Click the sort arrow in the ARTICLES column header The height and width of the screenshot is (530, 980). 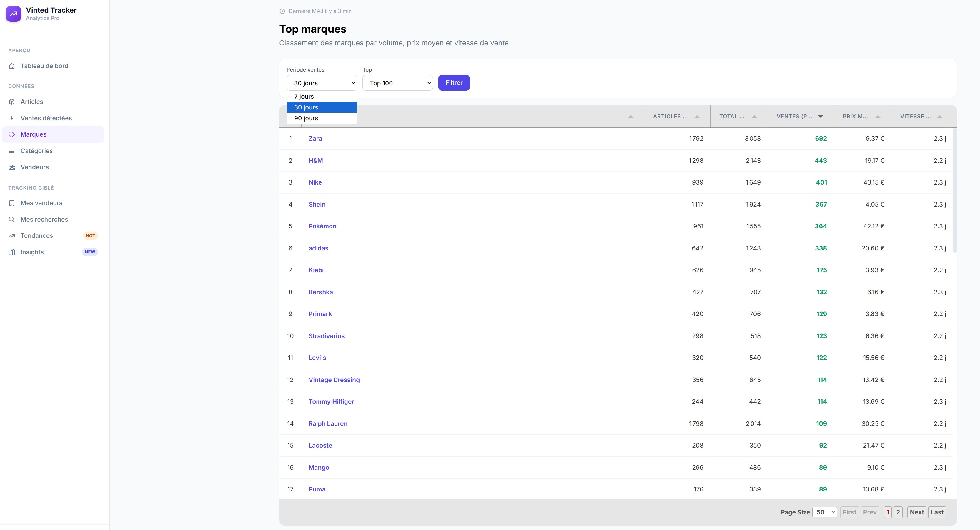[697, 117]
